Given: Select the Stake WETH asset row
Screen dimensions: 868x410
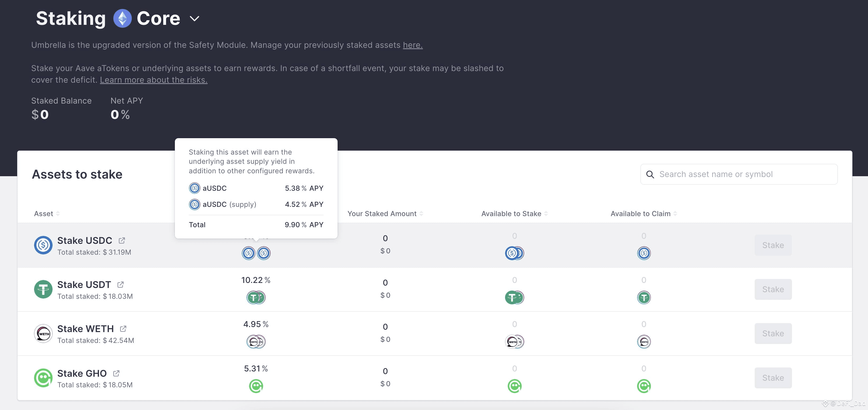Looking at the screenshot, I should coord(435,334).
